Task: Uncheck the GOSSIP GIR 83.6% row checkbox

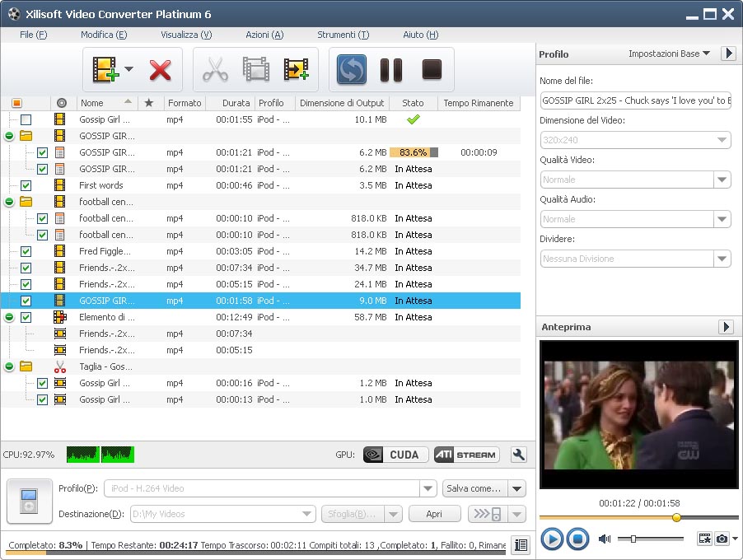Action: (x=43, y=152)
